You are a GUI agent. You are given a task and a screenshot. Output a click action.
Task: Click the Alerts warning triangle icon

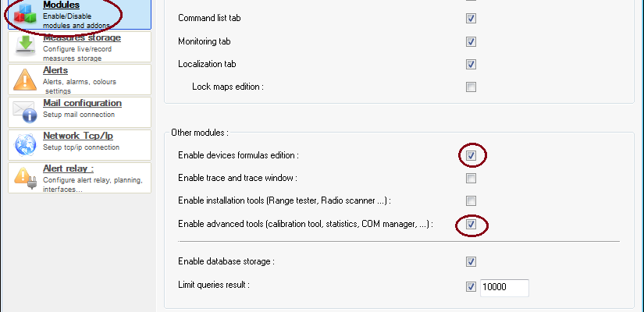[x=25, y=80]
